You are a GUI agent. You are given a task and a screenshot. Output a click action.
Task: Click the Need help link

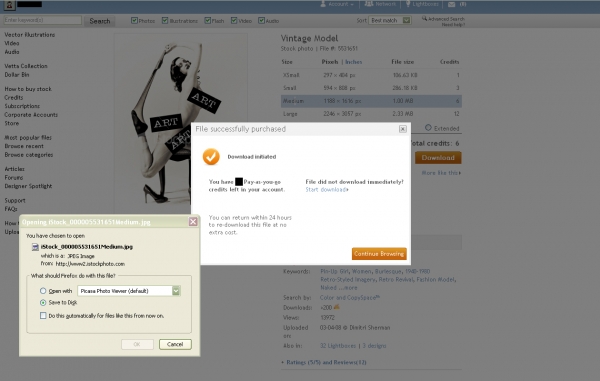pyautogui.click(x=453, y=24)
